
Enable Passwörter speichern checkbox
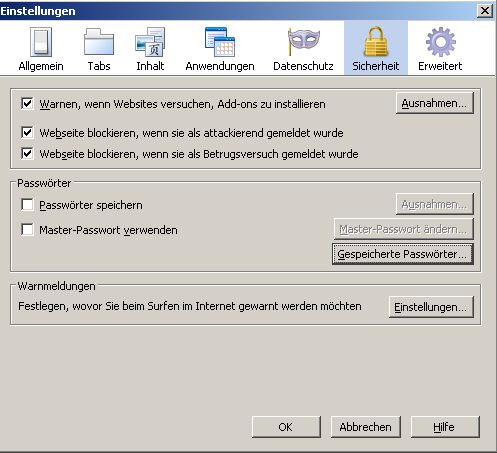(27, 204)
